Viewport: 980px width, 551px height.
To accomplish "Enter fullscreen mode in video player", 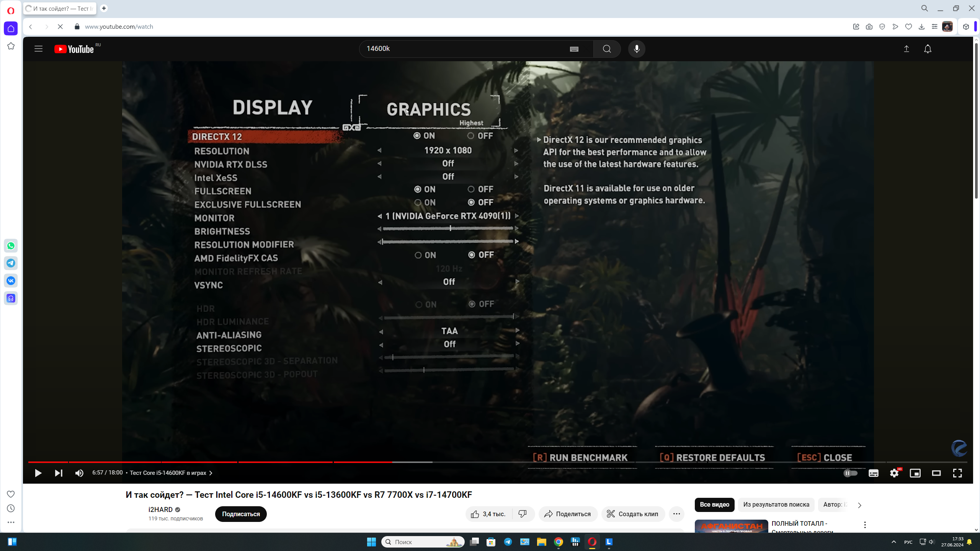I will [957, 473].
